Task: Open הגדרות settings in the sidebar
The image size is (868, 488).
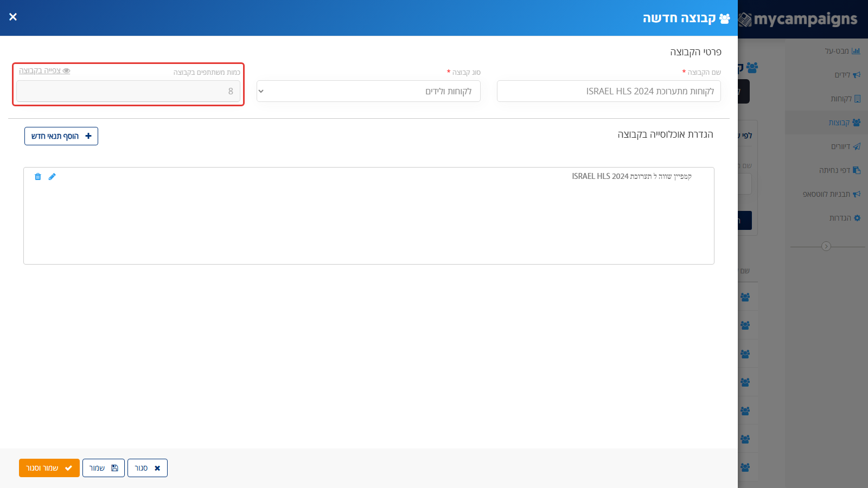Action: [x=845, y=218]
